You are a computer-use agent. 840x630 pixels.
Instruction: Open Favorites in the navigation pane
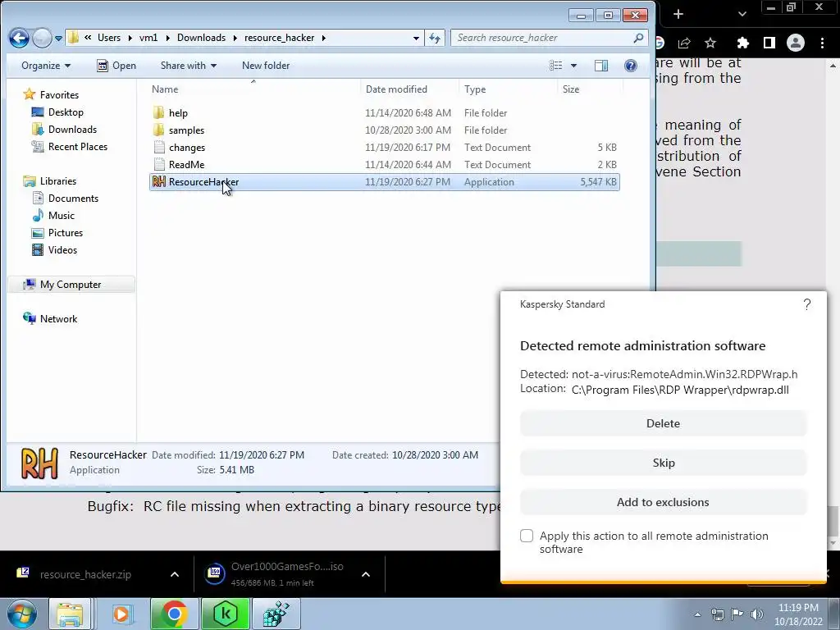(x=52, y=95)
